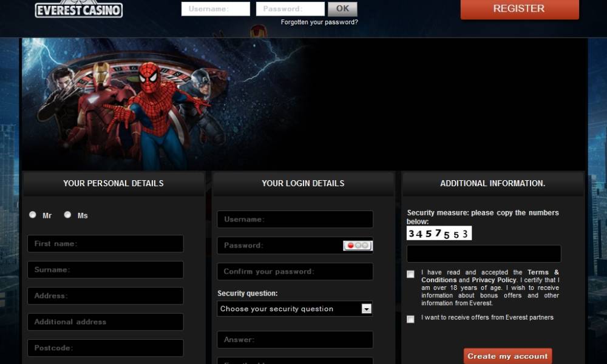Viewport: 607px width, 364px height.
Task: Focus the Additional address field
Action: click(105, 322)
